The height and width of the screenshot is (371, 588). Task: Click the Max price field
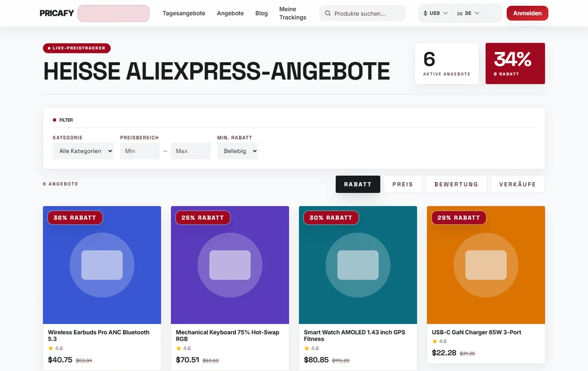click(x=191, y=151)
